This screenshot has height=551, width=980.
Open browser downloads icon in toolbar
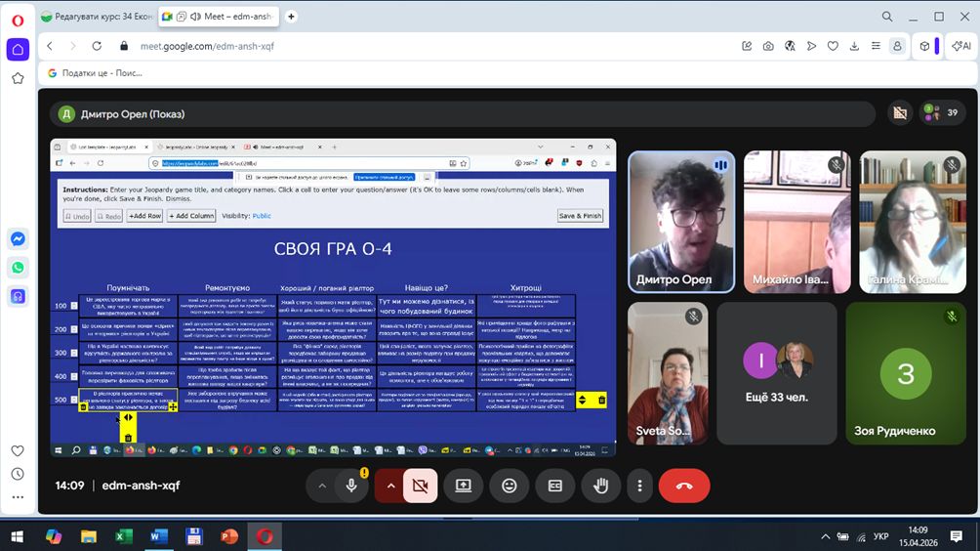click(x=854, y=46)
